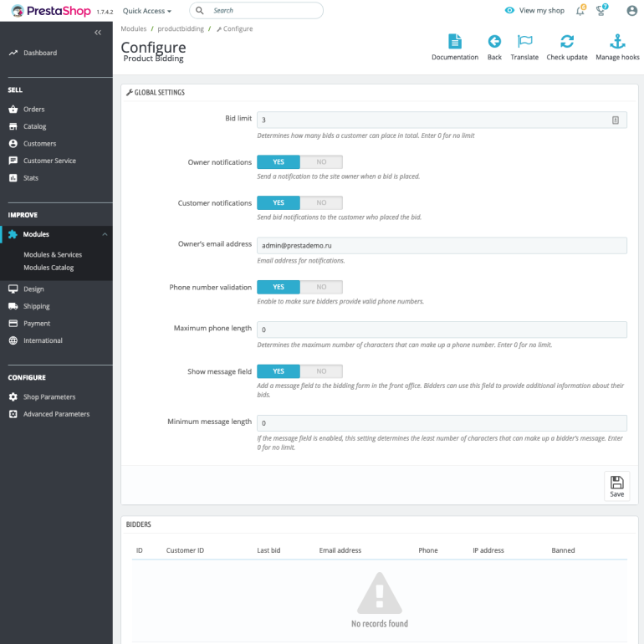Set Customer notifications to NO
Screen dimensions: 644x644
pos(321,203)
